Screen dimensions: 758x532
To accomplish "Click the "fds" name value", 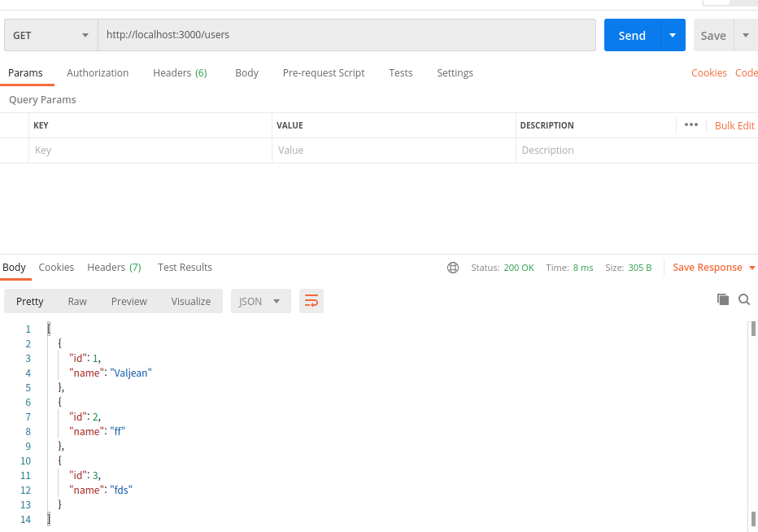I will pyautogui.click(x=121, y=490).
